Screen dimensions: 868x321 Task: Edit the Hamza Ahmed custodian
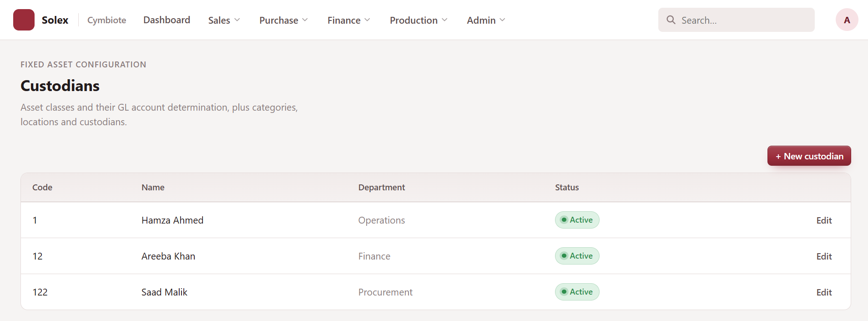tap(824, 220)
